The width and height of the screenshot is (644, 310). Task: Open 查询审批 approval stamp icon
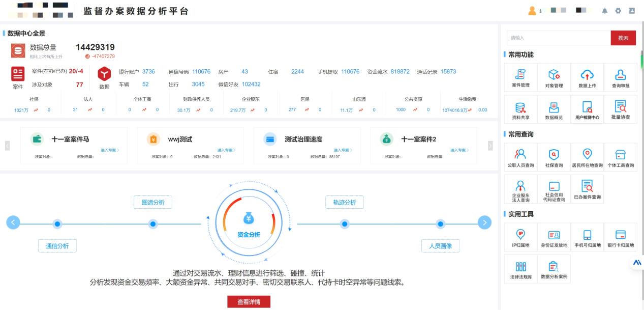[620, 75]
